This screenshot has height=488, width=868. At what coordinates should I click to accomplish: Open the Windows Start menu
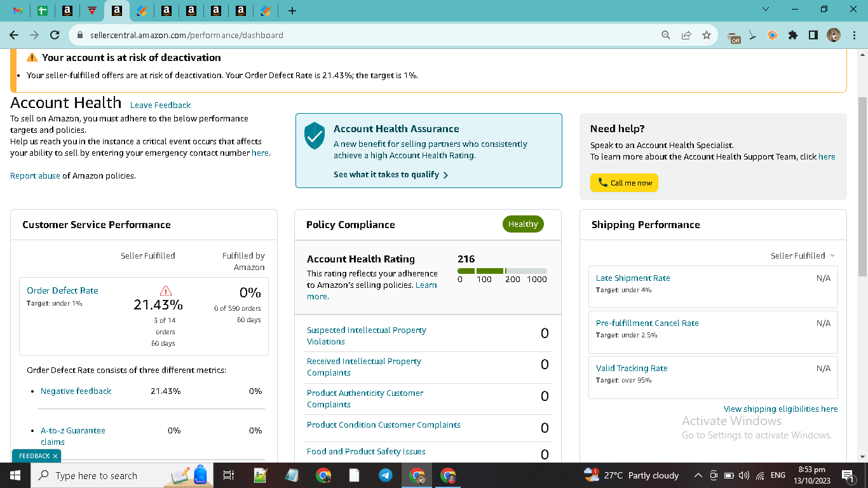click(x=15, y=475)
